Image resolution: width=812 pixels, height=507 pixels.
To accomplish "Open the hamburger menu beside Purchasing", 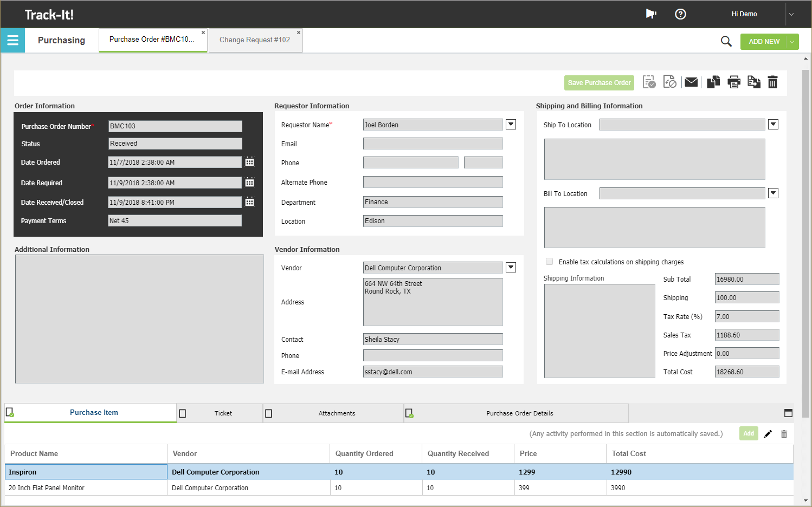I will pyautogui.click(x=12, y=40).
